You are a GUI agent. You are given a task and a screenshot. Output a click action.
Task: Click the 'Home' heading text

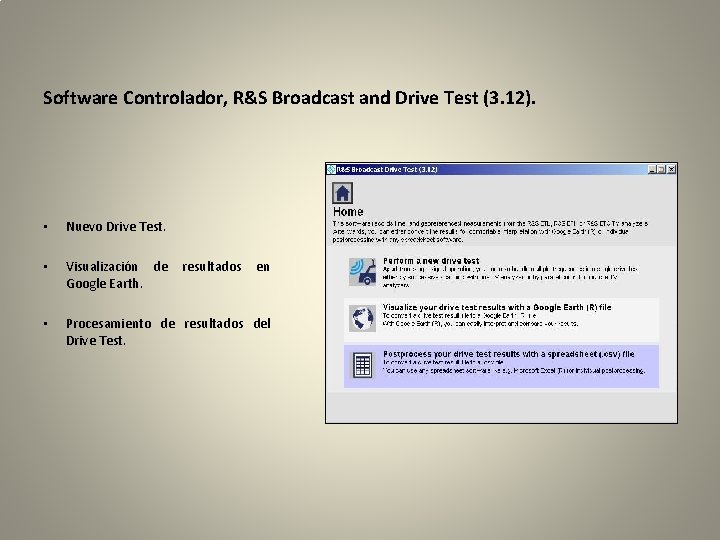[x=348, y=212]
